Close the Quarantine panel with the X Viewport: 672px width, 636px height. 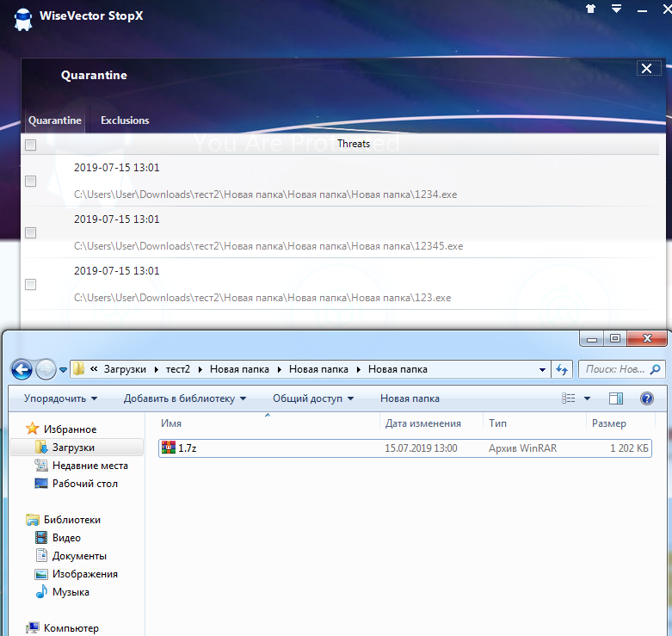[x=647, y=69]
